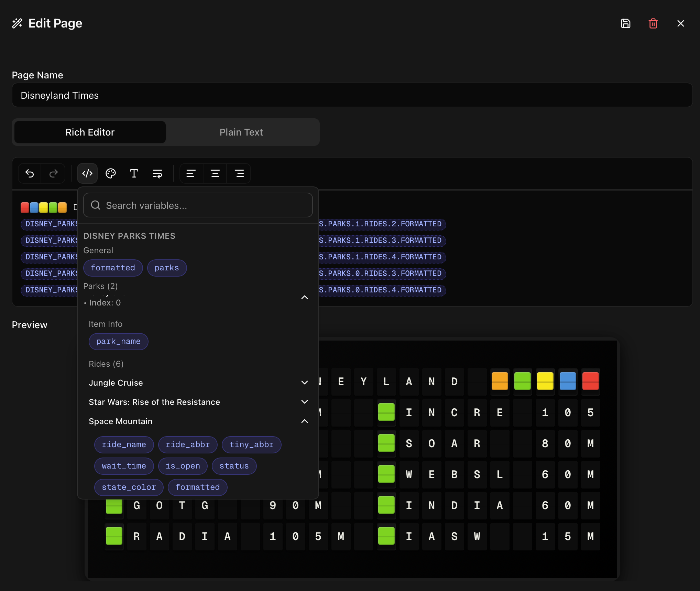The image size is (700, 591).
Task: Collapse the Index: 0 park section
Action: 305,297
